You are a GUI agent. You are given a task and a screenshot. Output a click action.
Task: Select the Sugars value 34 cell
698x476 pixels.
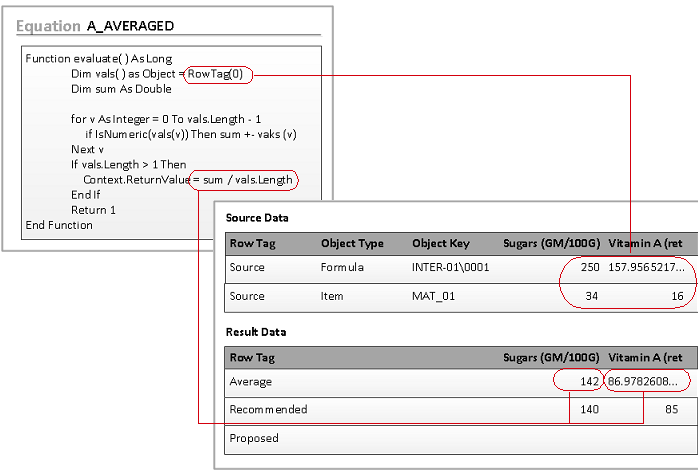click(590, 296)
